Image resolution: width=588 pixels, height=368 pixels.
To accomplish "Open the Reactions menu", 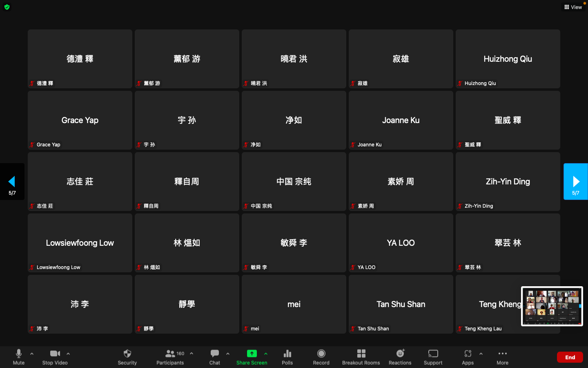I will (400, 357).
